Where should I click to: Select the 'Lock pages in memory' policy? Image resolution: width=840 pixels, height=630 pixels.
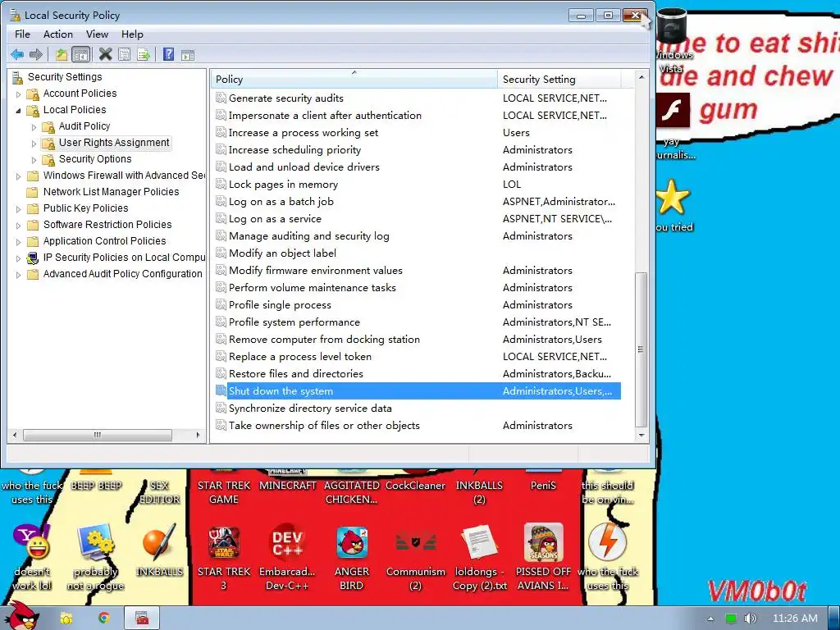283,185
